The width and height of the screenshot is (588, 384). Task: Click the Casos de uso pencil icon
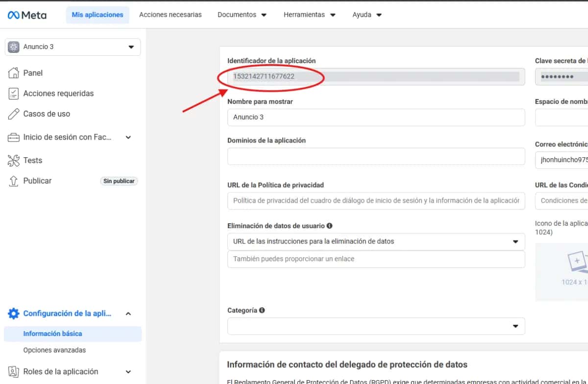point(14,114)
